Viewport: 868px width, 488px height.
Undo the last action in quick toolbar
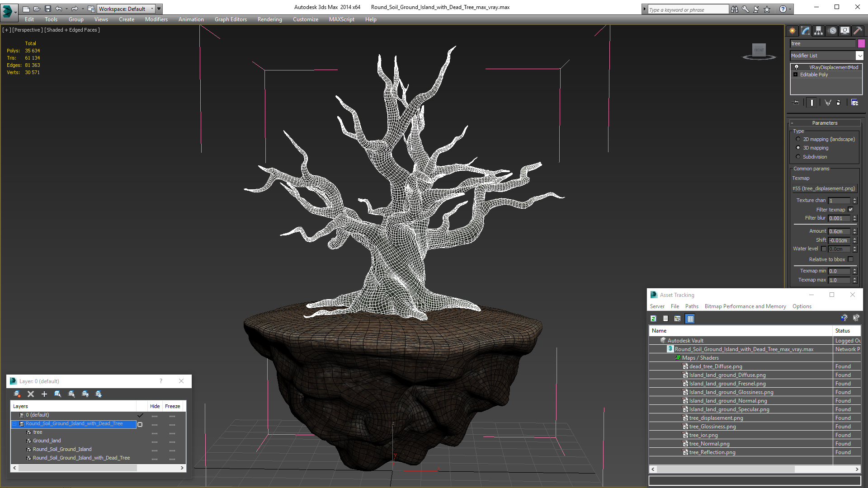tap(59, 9)
